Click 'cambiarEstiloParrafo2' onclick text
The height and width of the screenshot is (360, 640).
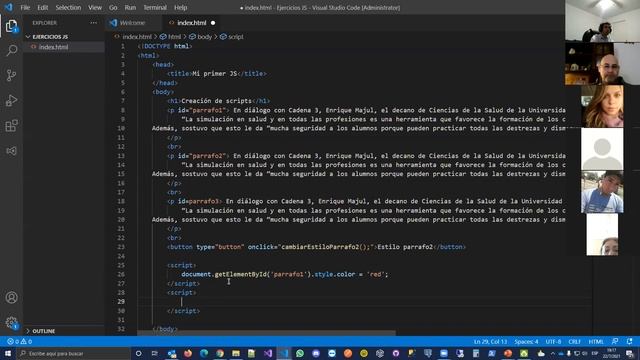coord(320,247)
